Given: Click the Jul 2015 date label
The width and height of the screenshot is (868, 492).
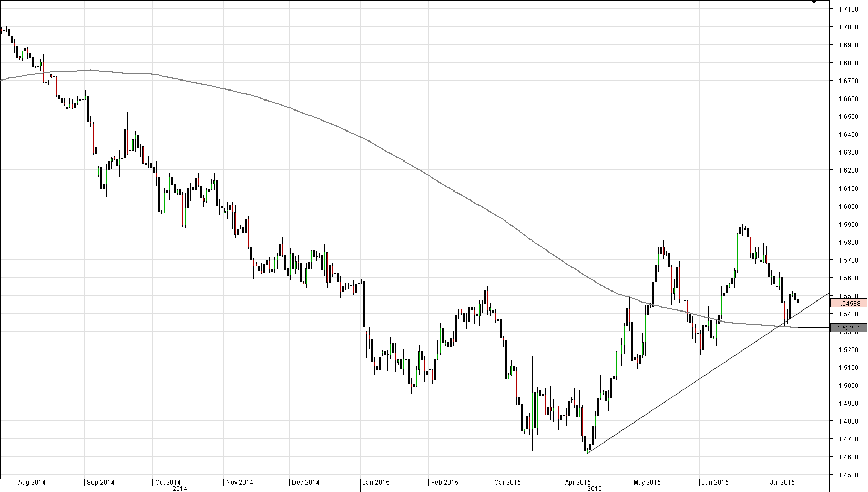Looking at the screenshot, I should pos(782,482).
